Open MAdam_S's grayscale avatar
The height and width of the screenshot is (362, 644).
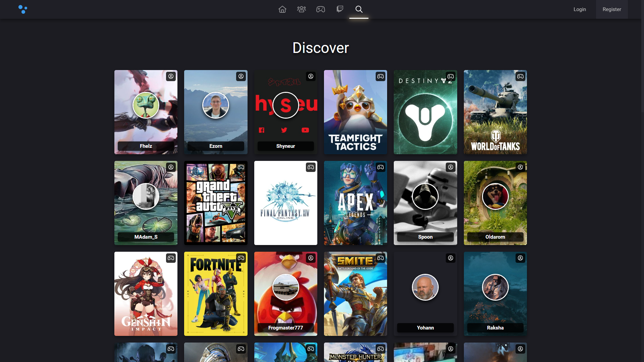click(146, 196)
